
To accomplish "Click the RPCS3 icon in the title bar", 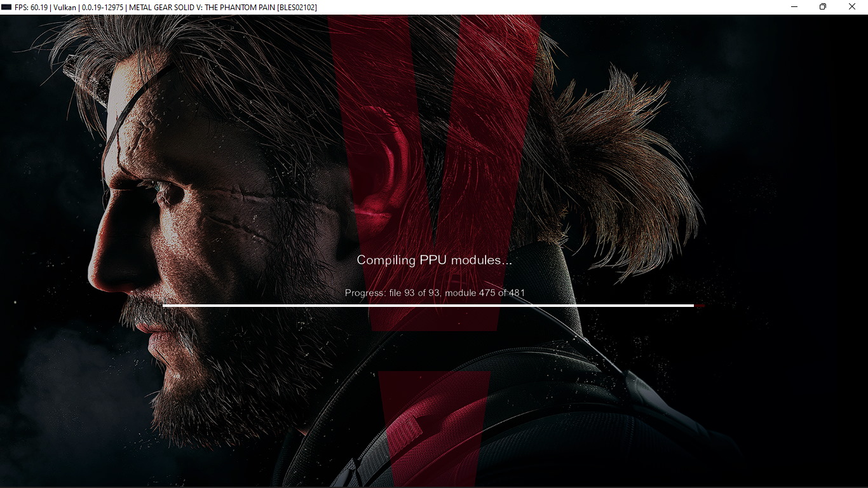I will (6, 7).
